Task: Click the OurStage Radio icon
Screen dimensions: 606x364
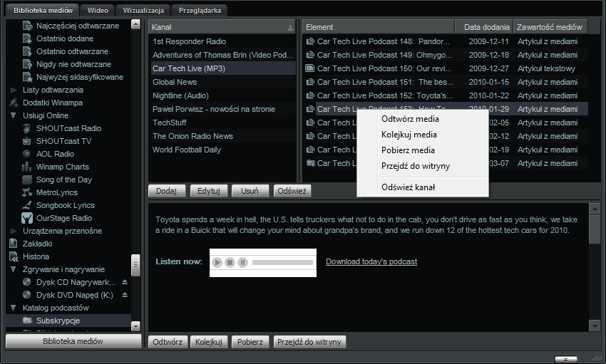Action: [x=26, y=218]
